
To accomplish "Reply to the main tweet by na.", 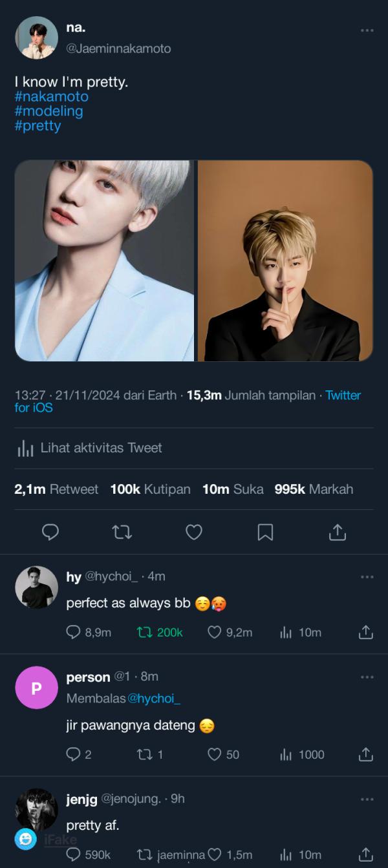I will 50,532.
